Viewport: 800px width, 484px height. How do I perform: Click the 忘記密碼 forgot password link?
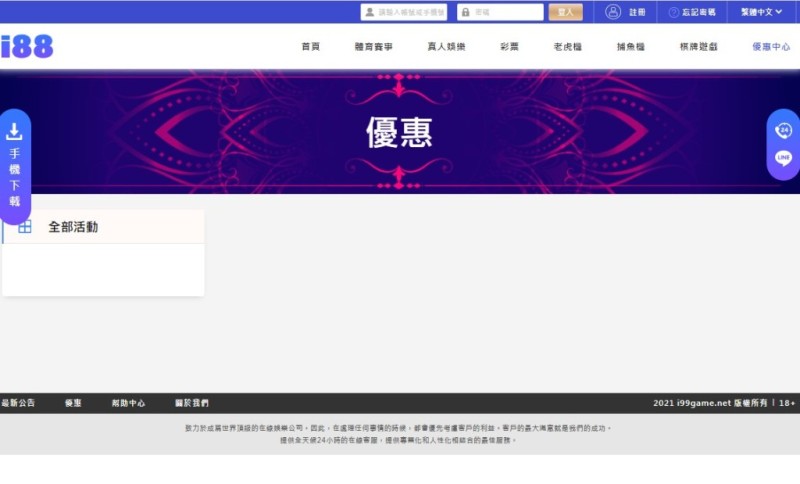[698, 12]
